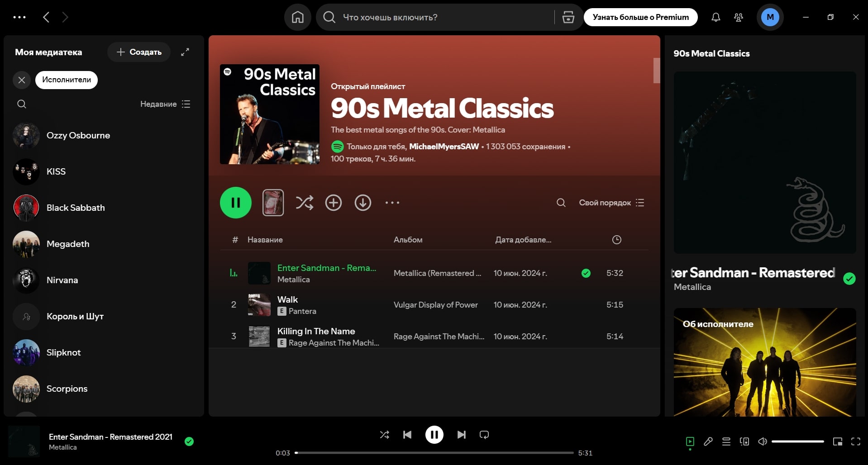Pause playback in bottom player

(434, 435)
